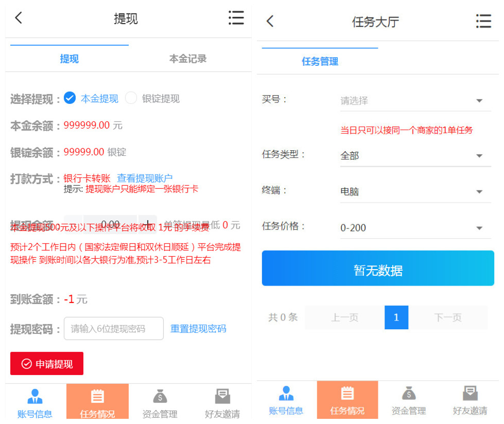Open the list menu icon on the 任务大厅 screen

click(483, 21)
